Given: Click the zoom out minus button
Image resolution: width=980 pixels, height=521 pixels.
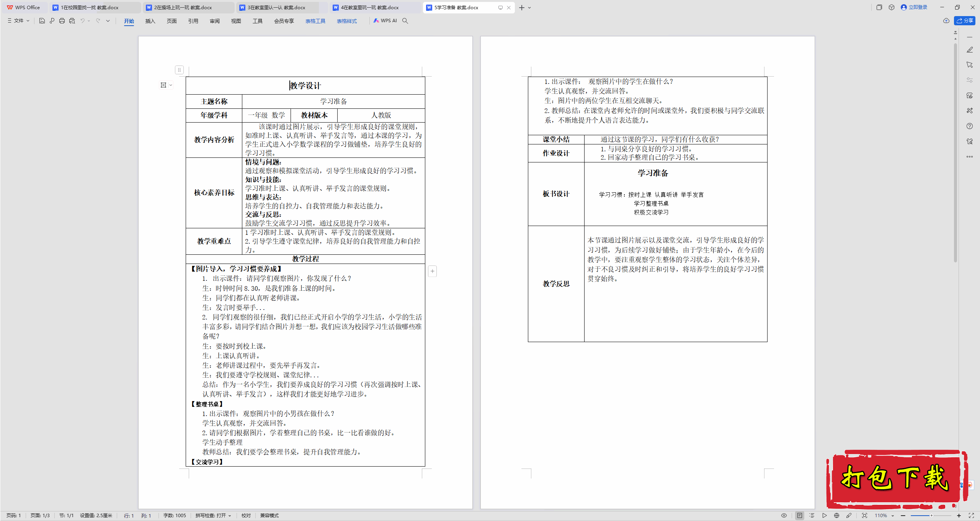Looking at the screenshot, I should pos(903,516).
